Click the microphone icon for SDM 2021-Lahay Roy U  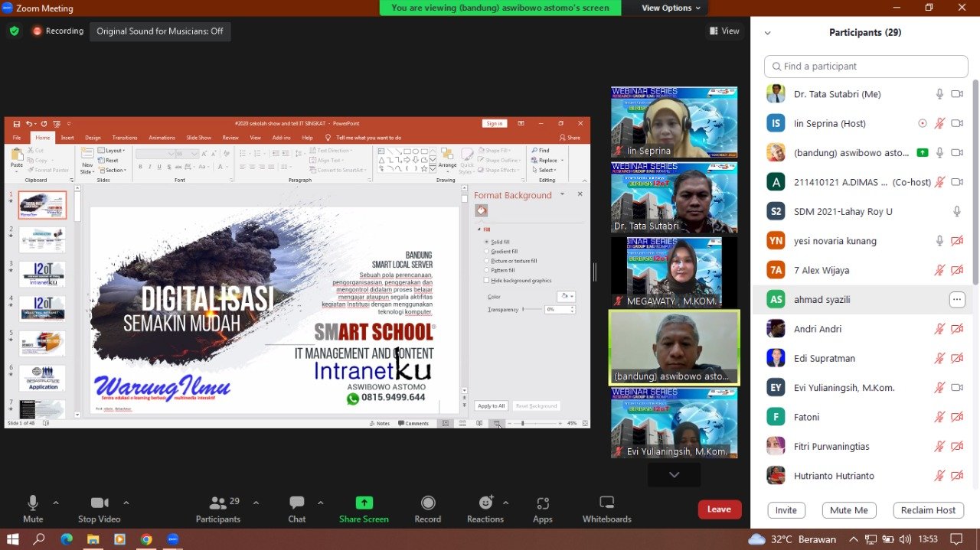(x=957, y=211)
